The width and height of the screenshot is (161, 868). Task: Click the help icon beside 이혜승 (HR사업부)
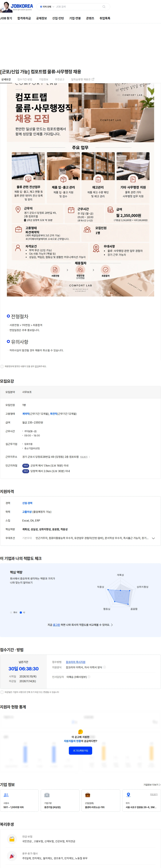[89, 677]
